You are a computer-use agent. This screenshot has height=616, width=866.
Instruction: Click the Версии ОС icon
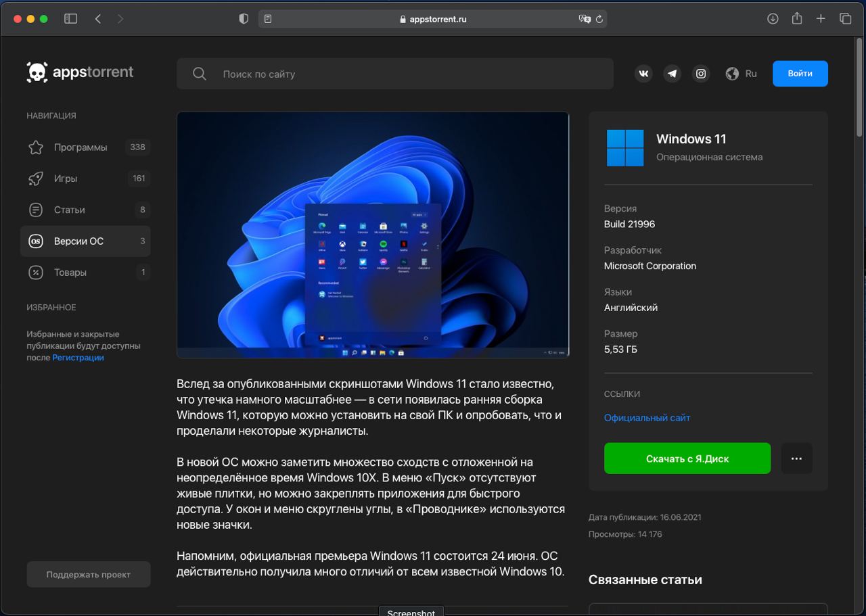[x=36, y=241]
